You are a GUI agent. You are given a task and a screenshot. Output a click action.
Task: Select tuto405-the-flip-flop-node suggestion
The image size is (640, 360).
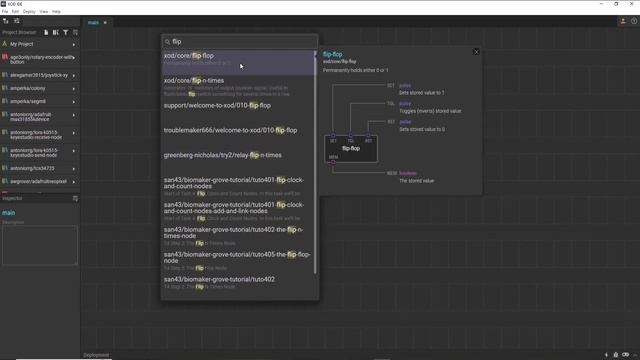coord(238,261)
